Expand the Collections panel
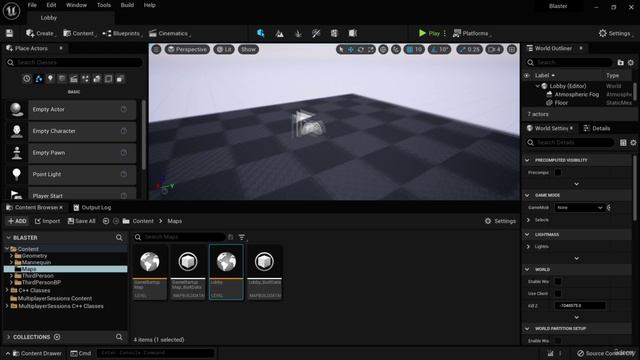640x360 pixels. (x=9, y=337)
